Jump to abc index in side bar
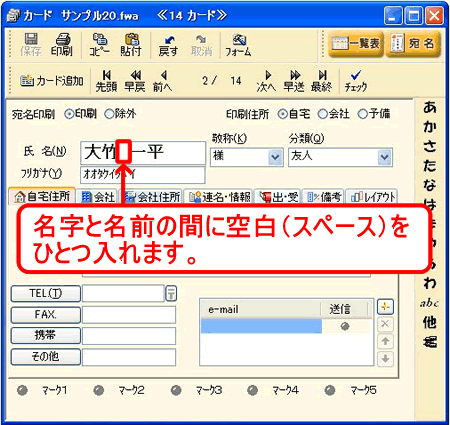Screen dimensions: 450x425 (430, 303)
